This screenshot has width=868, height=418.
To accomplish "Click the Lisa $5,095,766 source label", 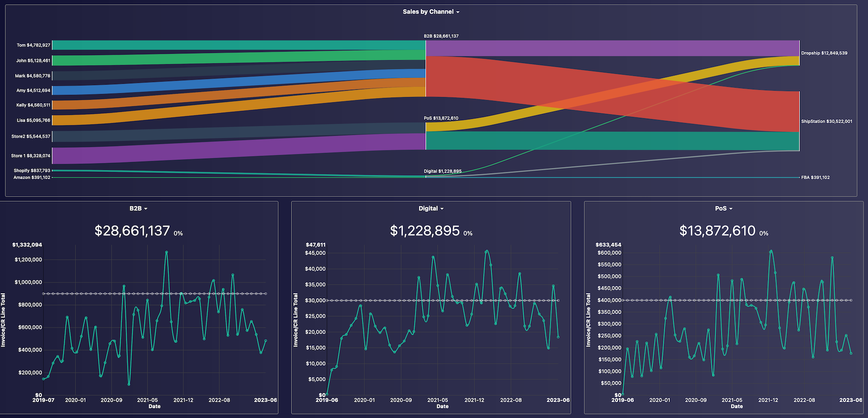I will tap(33, 120).
